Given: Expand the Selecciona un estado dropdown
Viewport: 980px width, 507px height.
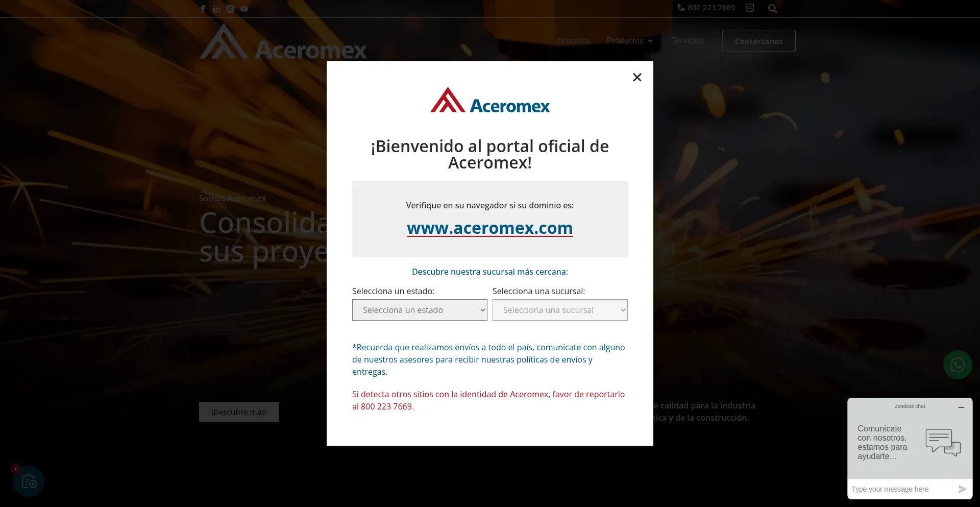Looking at the screenshot, I should coord(420,310).
